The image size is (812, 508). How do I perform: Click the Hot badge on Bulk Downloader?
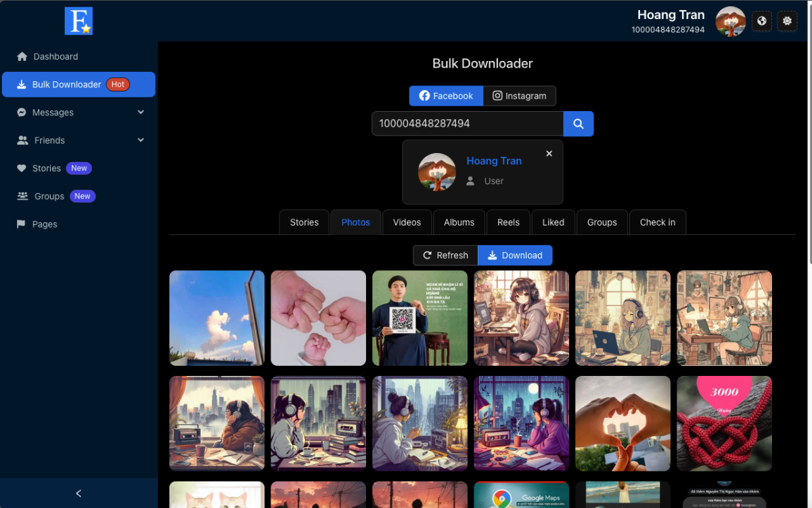tap(118, 85)
